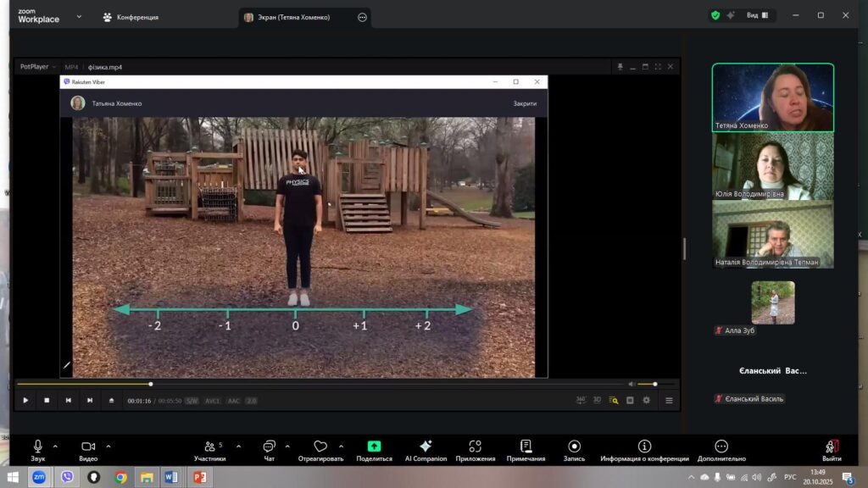Expand video options arrow next to Видео
Image resolution: width=868 pixels, height=488 pixels.
[108, 446]
